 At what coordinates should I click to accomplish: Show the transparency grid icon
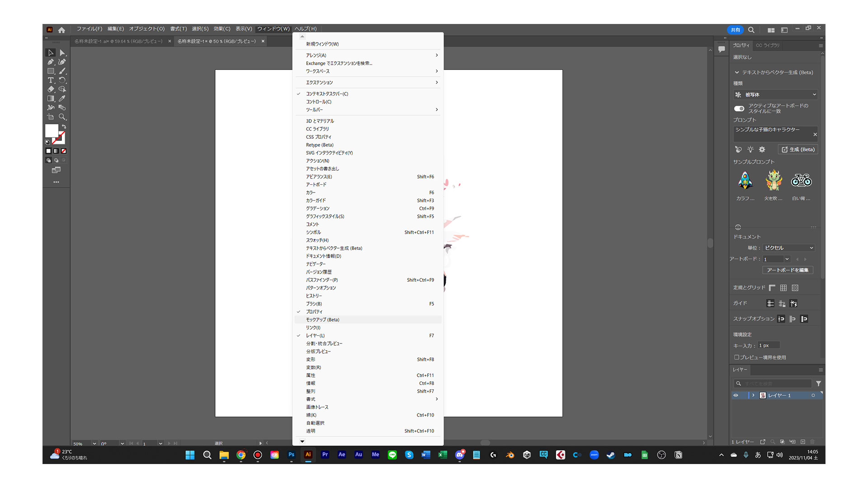795,288
